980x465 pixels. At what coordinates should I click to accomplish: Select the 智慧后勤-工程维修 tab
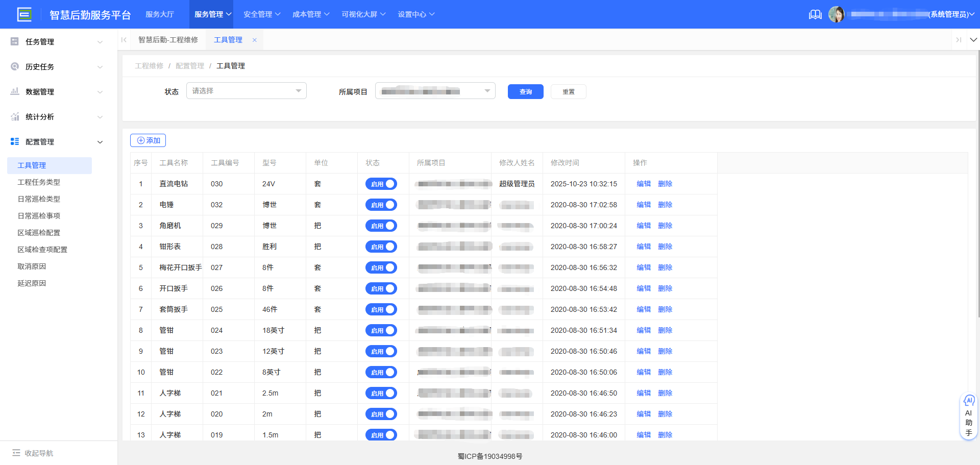(x=168, y=39)
